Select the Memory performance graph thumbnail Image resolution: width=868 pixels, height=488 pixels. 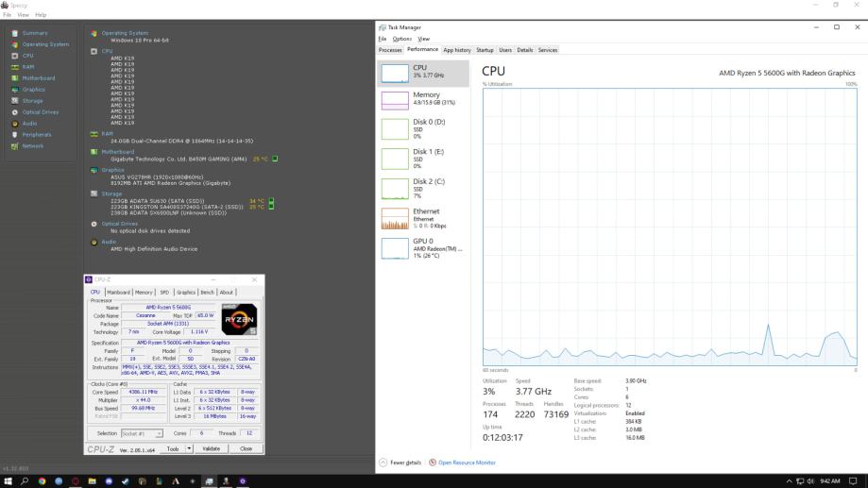pos(395,101)
